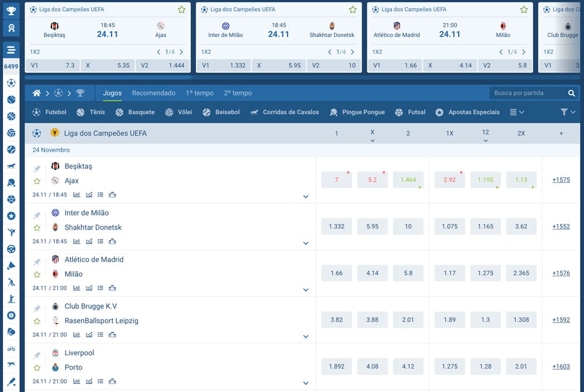Select the soccer ball icon in the left sidebar
584x392 pixels.
[11, 83]
